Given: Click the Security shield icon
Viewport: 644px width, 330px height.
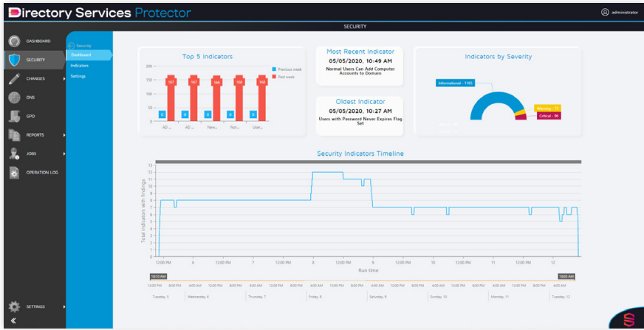Looking at the screenshot, I should [14, 60].
